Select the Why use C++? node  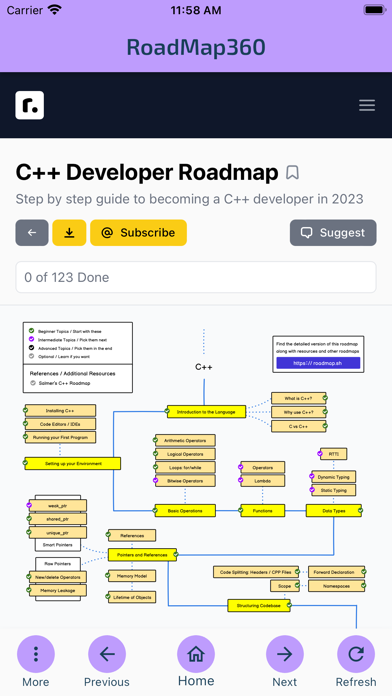(x=299, y=412)
